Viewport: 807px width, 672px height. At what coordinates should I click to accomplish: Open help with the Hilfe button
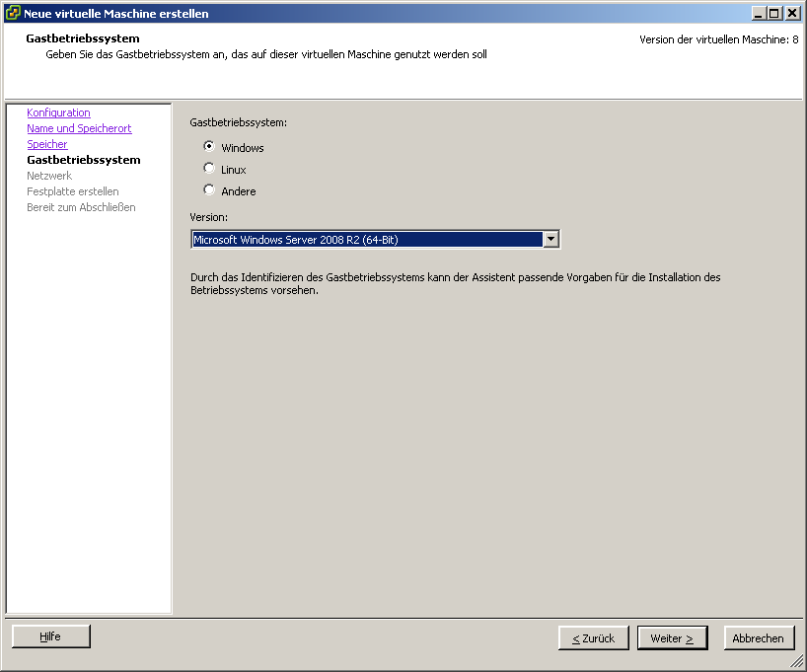coord(50,636)
